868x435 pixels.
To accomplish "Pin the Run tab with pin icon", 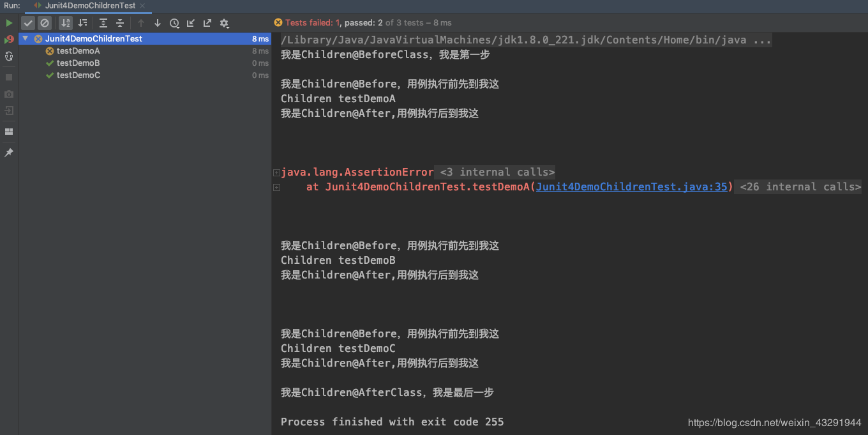I will point(9,153).
